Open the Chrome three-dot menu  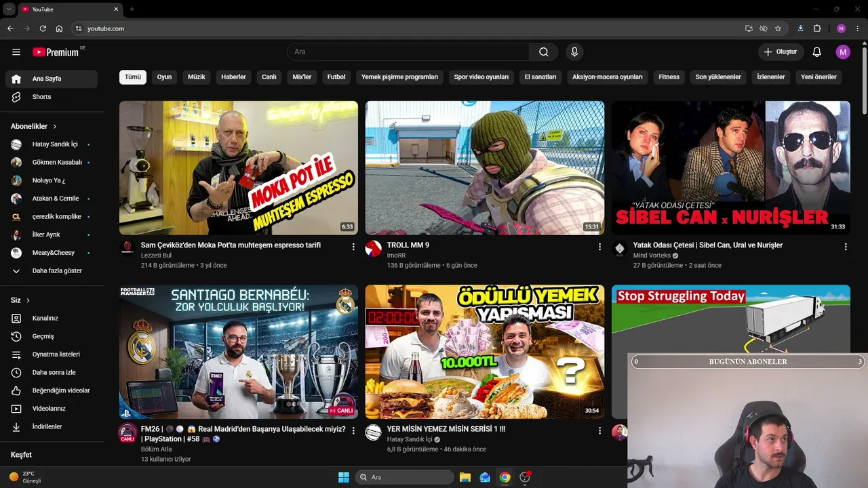point(856,28)
